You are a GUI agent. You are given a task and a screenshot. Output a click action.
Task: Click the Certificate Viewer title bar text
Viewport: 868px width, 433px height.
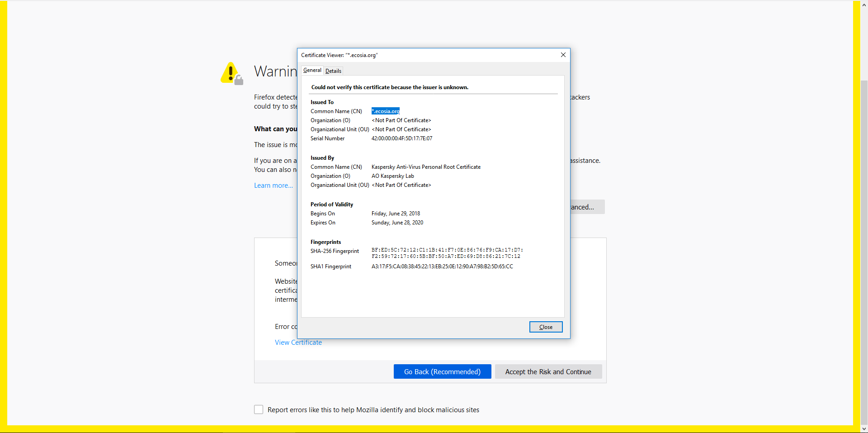(x=340, y=55)
